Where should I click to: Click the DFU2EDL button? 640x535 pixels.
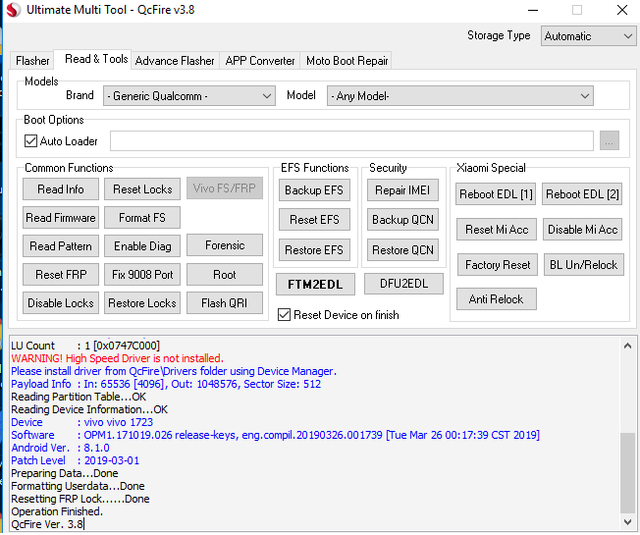[404, 284]
